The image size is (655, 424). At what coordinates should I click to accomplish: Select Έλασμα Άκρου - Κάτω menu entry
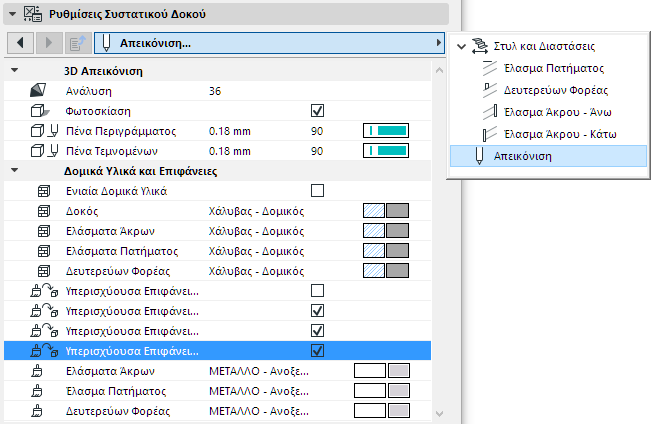pos(560,135)
